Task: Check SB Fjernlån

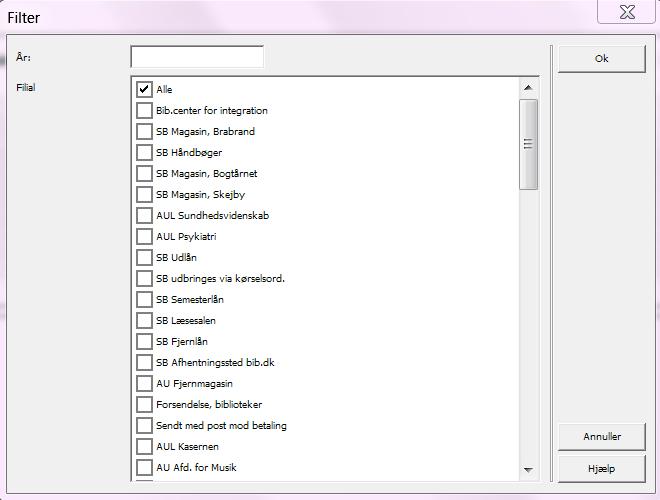Action: pyautogui.click(x=144, y=342)
